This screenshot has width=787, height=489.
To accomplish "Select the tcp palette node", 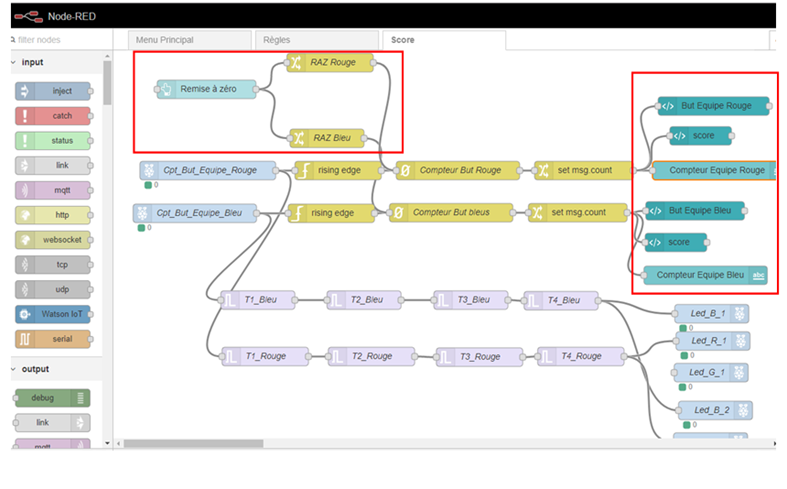I will 53,265.
